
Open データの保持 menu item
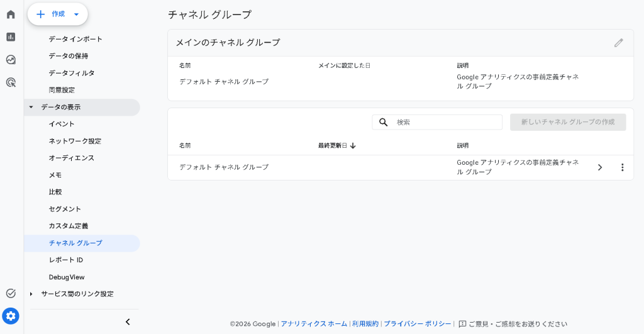pos(69,56)
